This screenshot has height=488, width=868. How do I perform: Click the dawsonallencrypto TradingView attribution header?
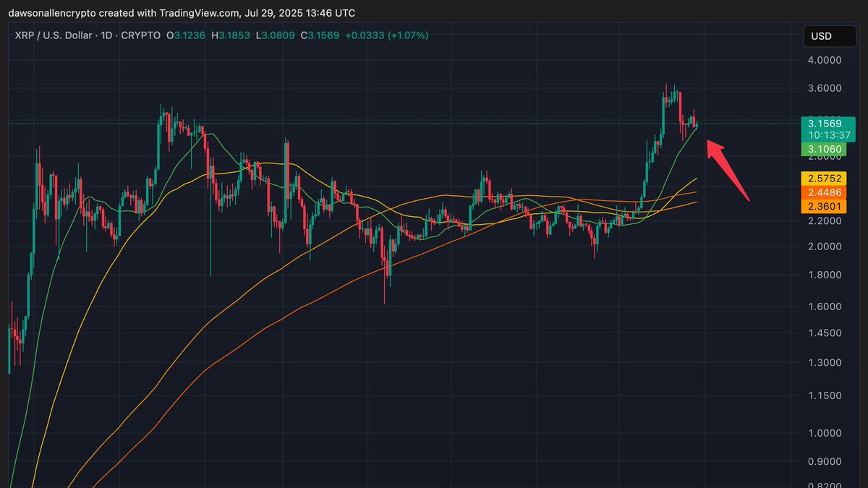pyautogui.click(x=182, y=13)
